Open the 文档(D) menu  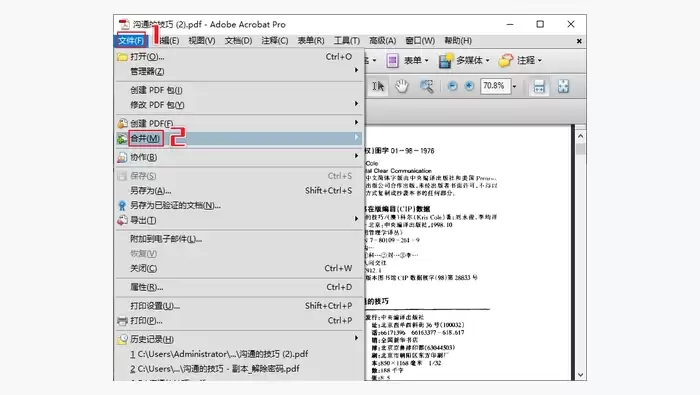(238, 41)
